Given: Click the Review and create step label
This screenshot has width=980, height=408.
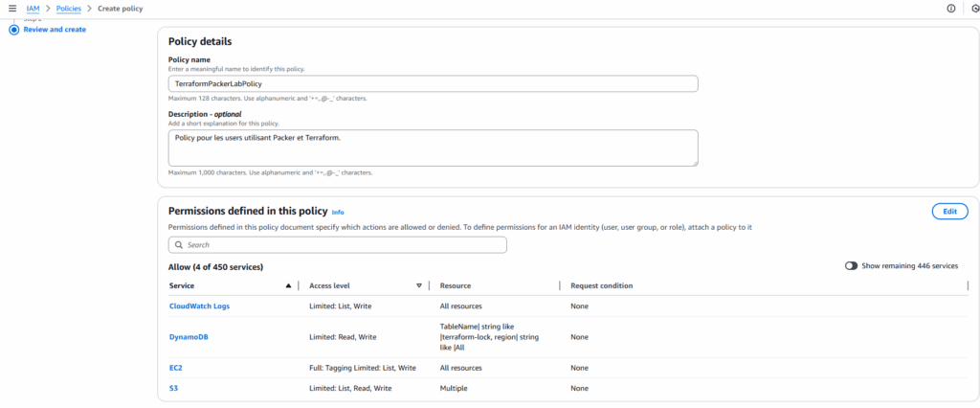Looking at the screenshot, I should (x=55, y=30).
